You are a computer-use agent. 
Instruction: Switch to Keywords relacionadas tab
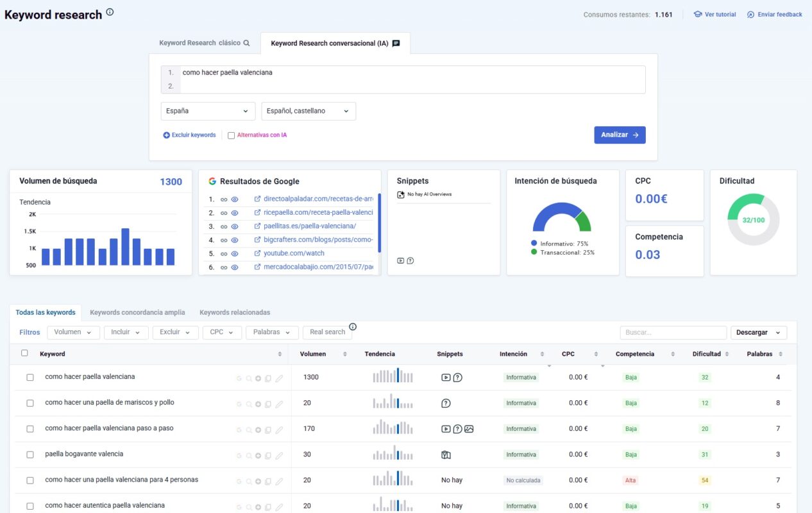click(x=235, y=312)
